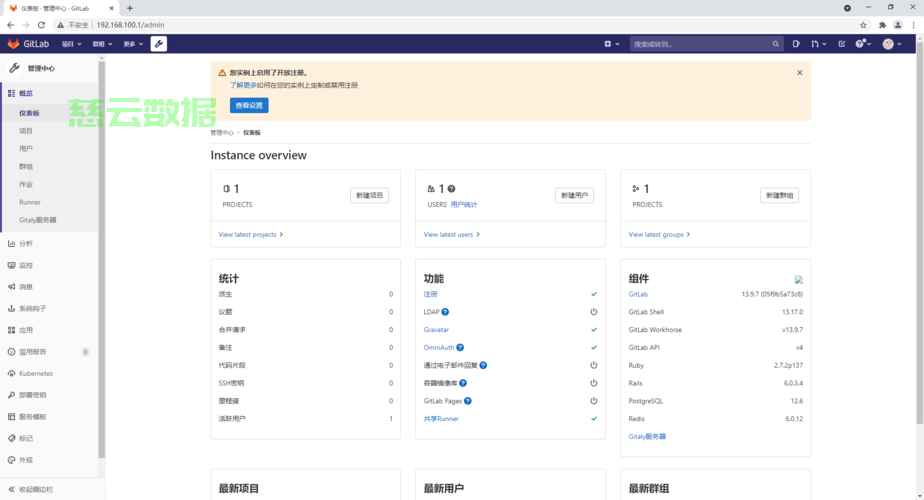Open the help dropdown menu
Screen dimensions: 924x500
(863, 44)
